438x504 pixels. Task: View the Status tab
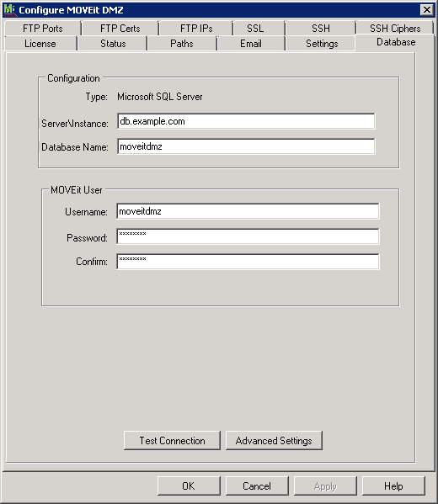113,44
